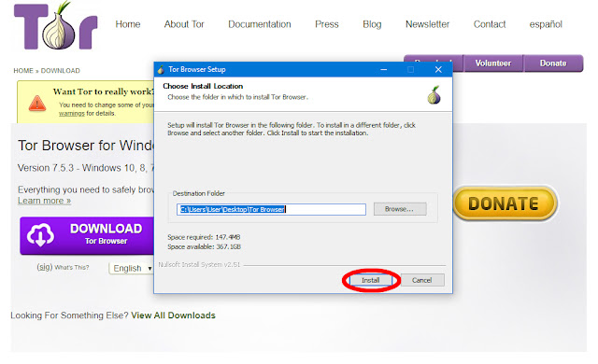This screenshot has height=364, width=598.
Task: Click Browse... to choose another folder
Action: tap(399, 209)
